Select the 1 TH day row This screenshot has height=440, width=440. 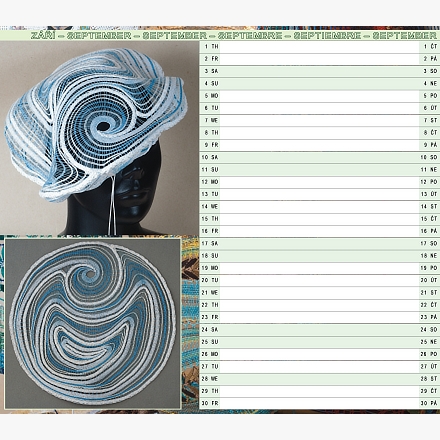[319, 47]
